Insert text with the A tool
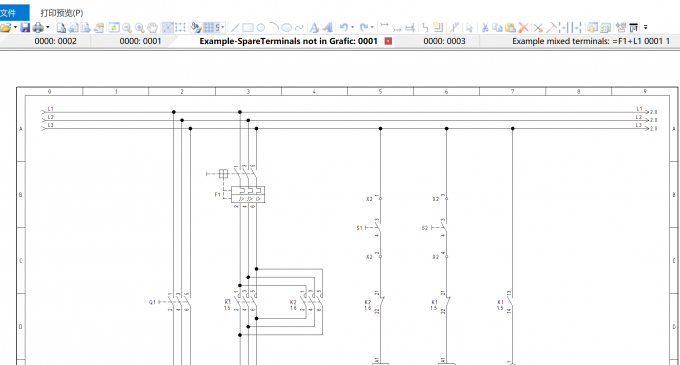Viewport: 680px width, 365px height. point(314,28)
